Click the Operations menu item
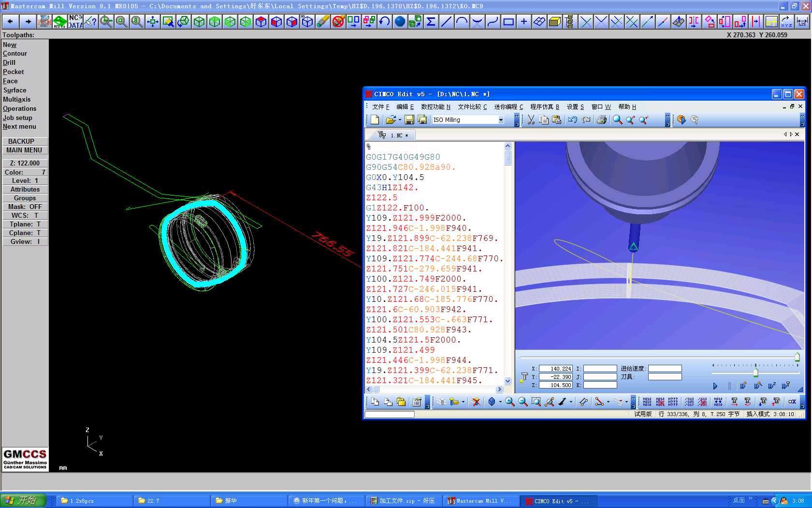This screenshot has width=812, height=508. point(20,109)
